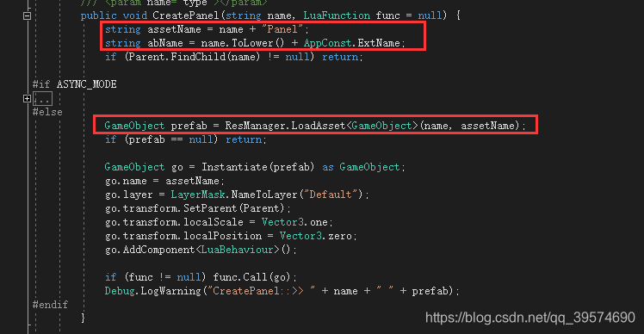Screen dimensions: 644x334
Task: Expand the collapsed ASYNC_MODE code region
Action: [x=27, y=99]
